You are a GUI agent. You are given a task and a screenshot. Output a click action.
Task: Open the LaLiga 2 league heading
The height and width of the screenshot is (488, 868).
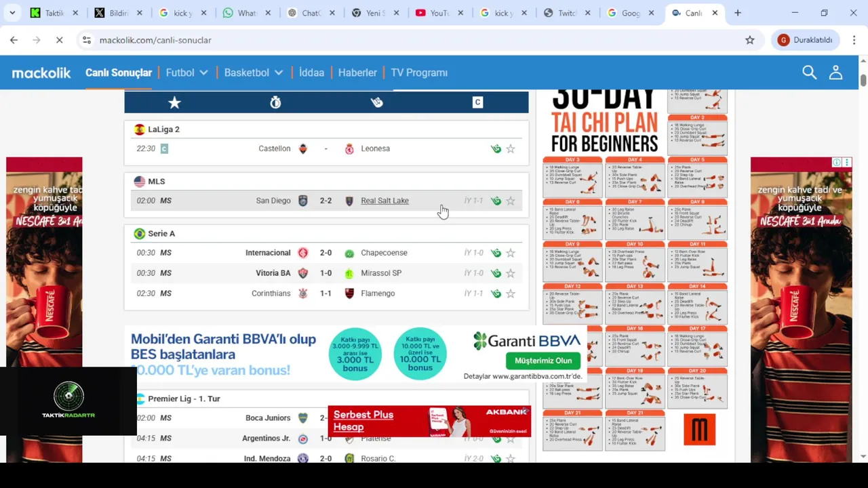(163, 129)
